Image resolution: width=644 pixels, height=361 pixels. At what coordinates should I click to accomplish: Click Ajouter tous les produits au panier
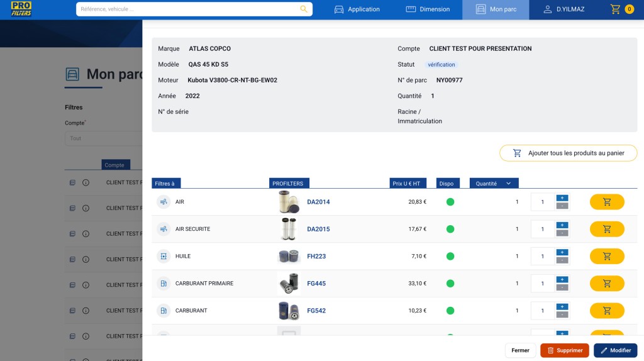point(568,153)
